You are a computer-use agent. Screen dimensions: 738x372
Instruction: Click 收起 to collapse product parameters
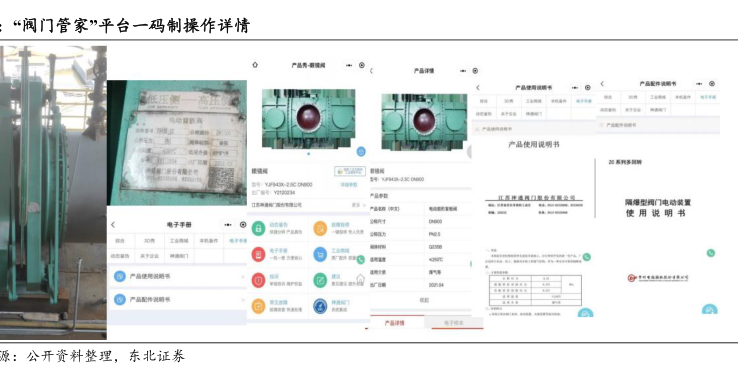click(424, 300)
